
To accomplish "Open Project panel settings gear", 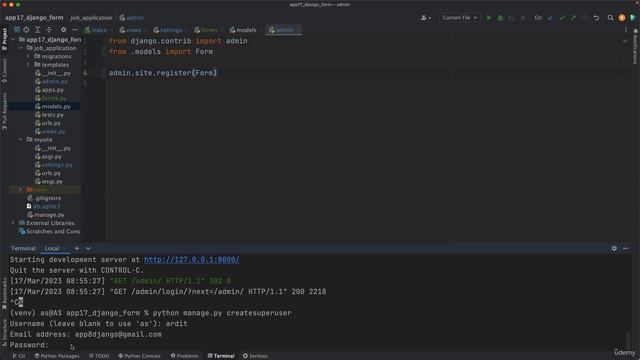I will tap(63, 30).
